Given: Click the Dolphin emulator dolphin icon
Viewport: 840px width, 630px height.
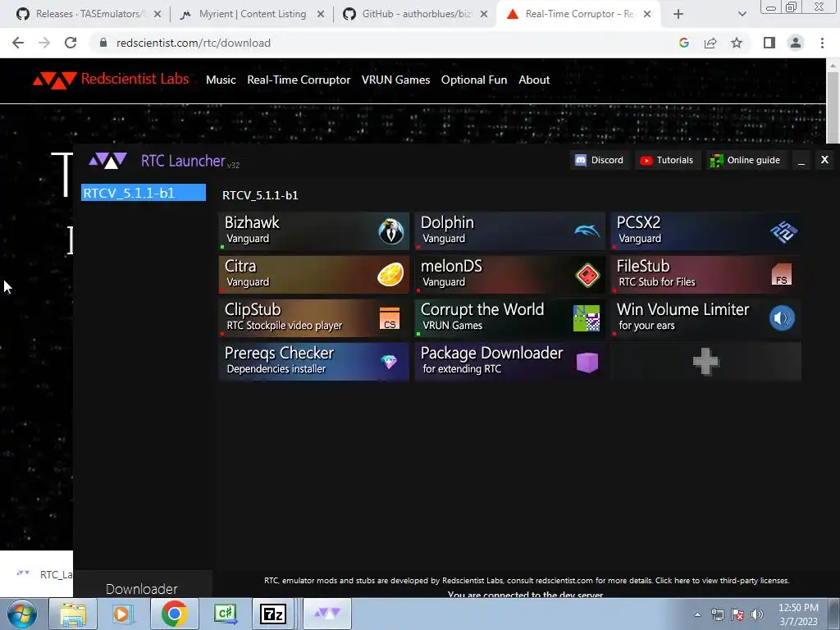Looking at the screenshot, I should 587,231.
